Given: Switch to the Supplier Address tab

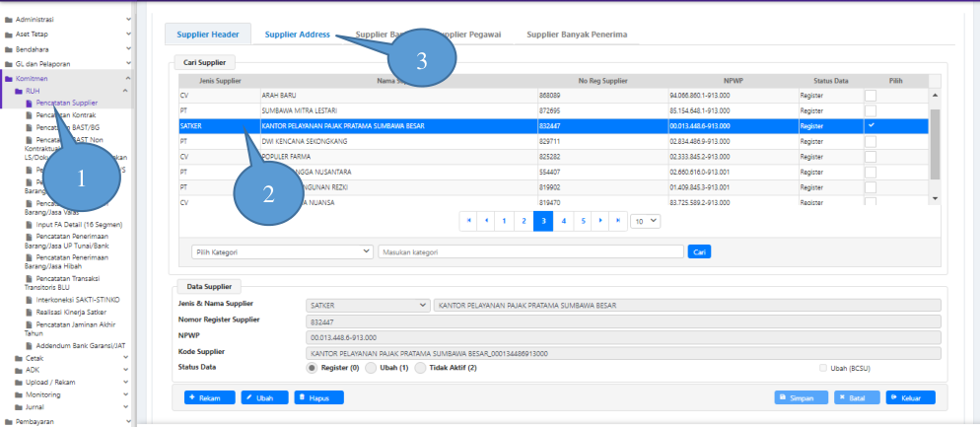Looking at the screenshot, I should coord(297,35).
